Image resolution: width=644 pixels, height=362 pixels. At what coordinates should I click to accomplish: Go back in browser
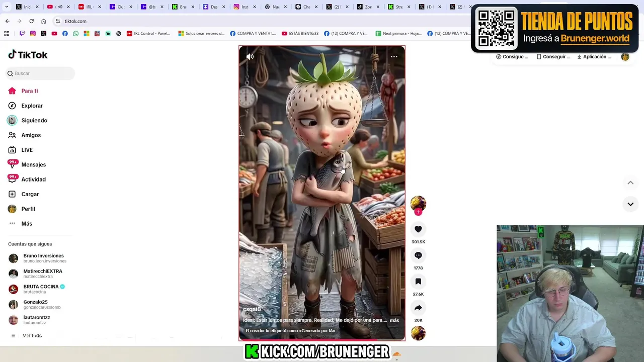coord(7,21)
